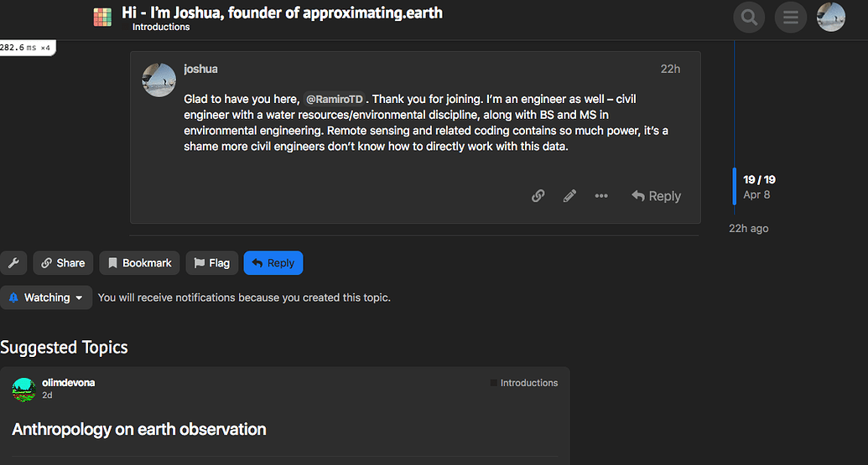
Task: Show more post actions ellipsis
Action: tap(601, 196)
